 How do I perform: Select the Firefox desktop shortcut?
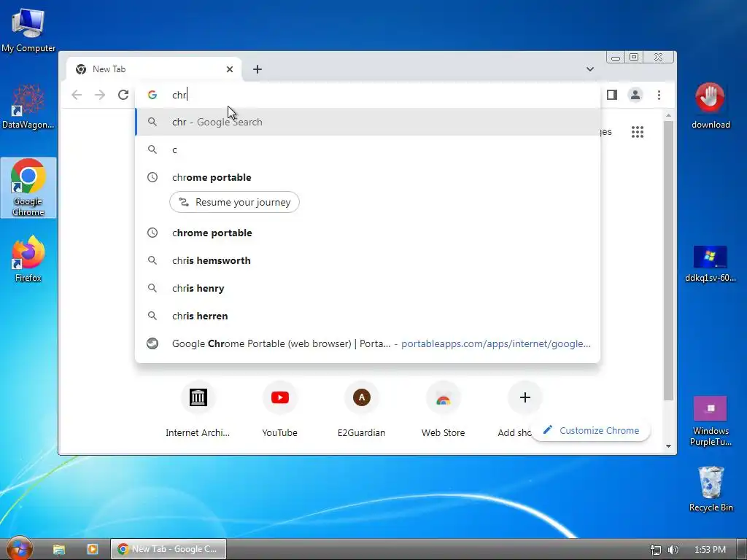click(x=28, y=259)
